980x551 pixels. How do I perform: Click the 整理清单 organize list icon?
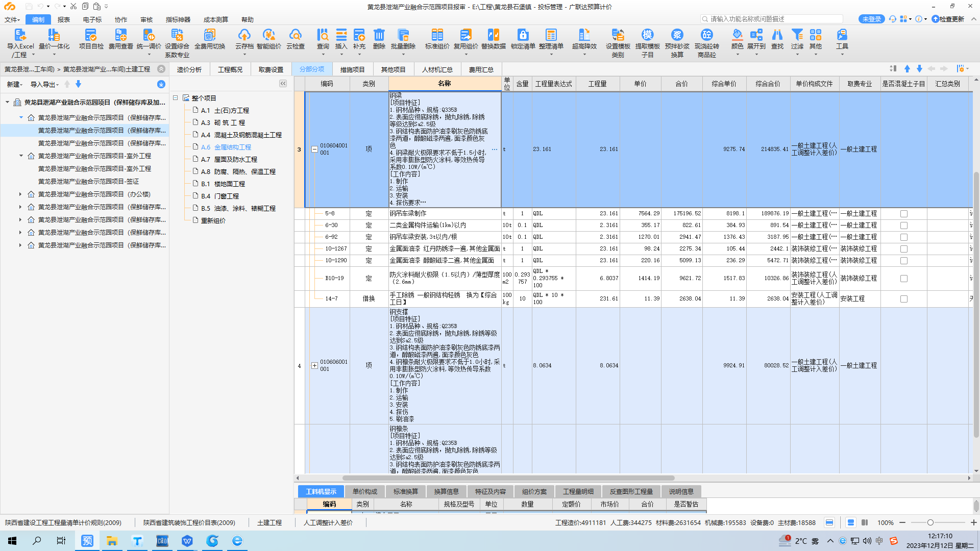click(x=551, y=35)
